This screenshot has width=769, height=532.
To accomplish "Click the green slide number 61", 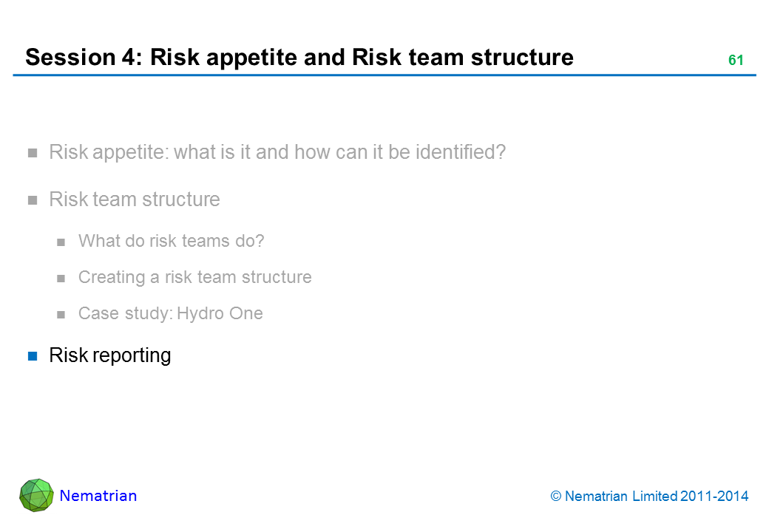I will pos(735,61).
